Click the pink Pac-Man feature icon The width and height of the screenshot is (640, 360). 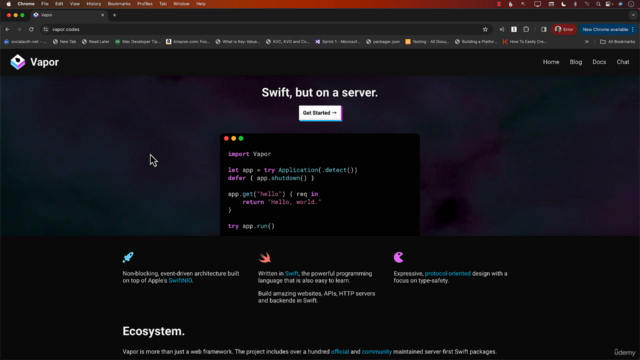click(x=399, y=257)
